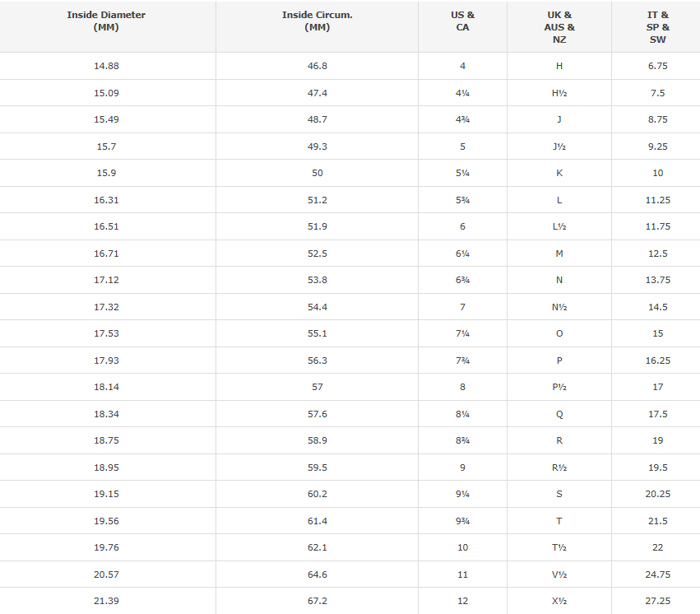
Task: Select the 54.4 circumference cell
Action: pyautogui.click(x=318, y=307)
